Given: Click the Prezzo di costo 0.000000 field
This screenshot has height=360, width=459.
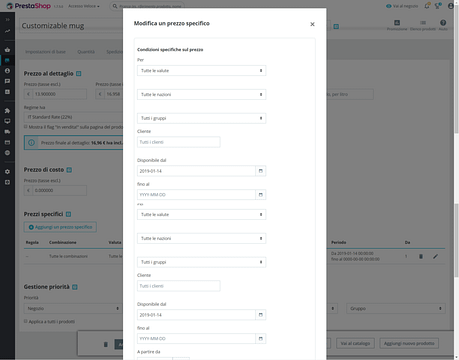Looking at the screenshot, I should click(59, 190).
